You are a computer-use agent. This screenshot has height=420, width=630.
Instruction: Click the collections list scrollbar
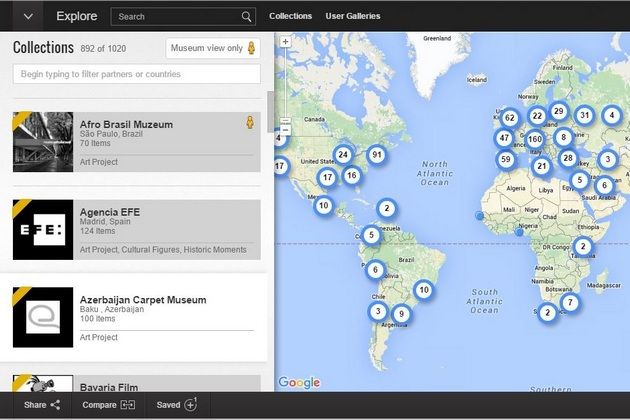click(270, 112)
